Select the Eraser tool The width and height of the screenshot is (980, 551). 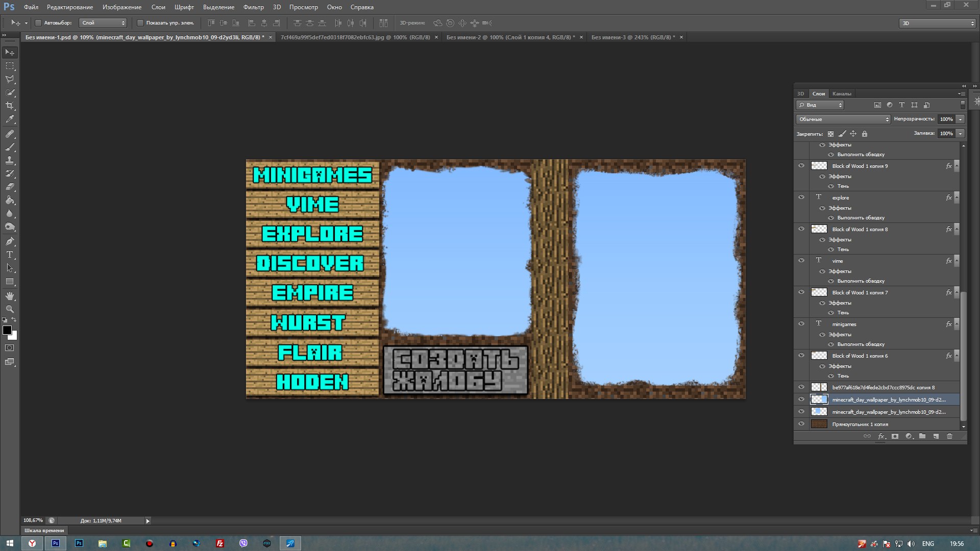(x=10, y=187)
